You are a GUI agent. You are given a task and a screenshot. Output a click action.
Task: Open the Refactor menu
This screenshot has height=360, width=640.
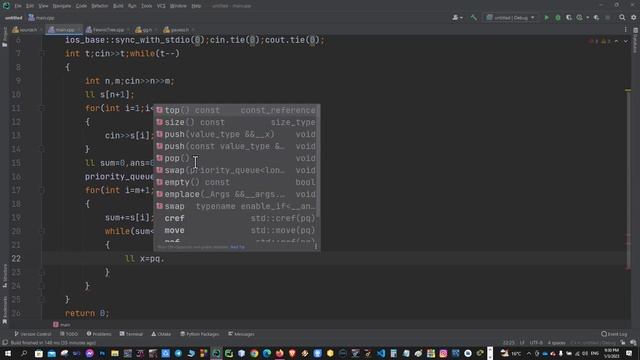click(100, 6)
